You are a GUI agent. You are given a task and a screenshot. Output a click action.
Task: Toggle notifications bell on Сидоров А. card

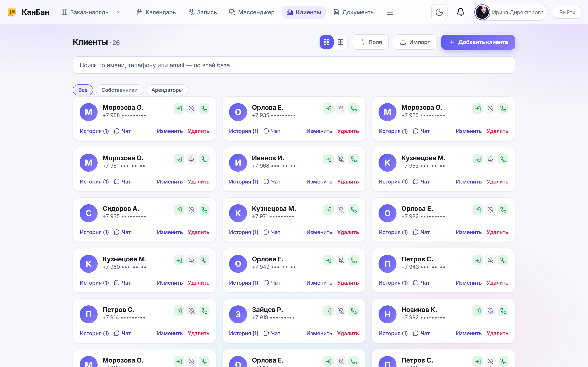tap(192, 210)
